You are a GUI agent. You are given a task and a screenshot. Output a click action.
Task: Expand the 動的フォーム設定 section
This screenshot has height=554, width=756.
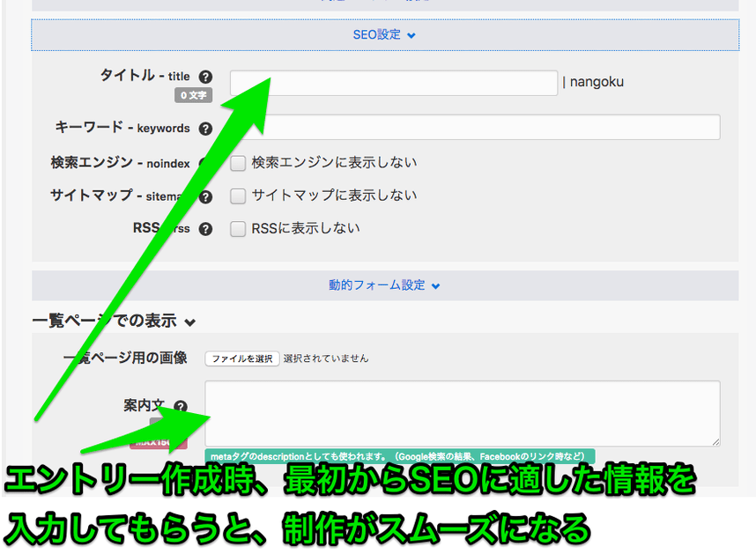(384, 285)
